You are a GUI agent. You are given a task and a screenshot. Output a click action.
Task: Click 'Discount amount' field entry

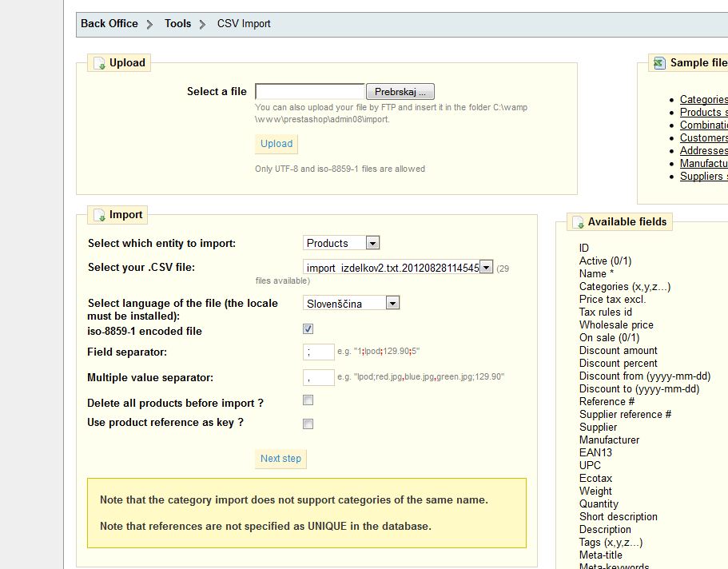click(x=618, y=350)
